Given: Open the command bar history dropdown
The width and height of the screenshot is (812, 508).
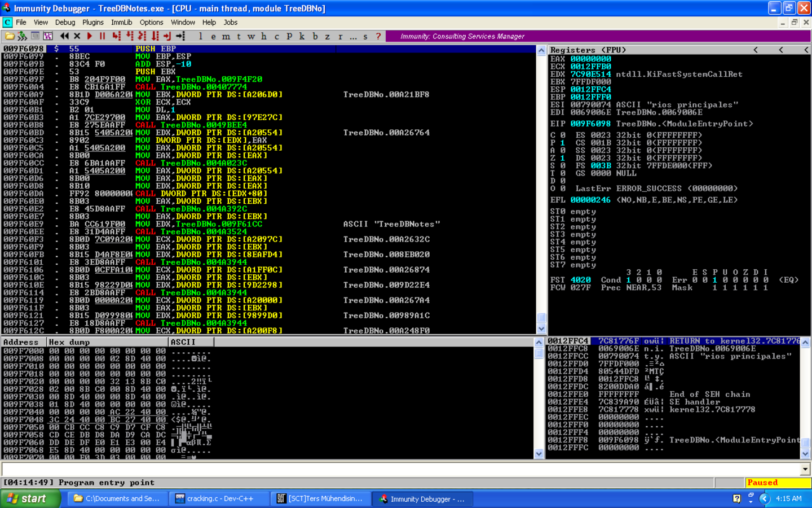Looking at the screenshot, I should pyautogui.click(x=805, y=469).
